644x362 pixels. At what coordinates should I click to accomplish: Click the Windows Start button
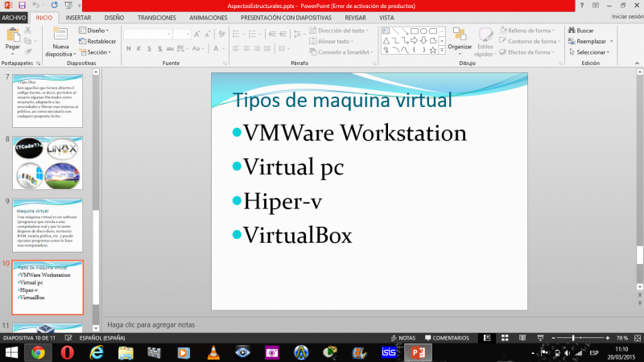tap(11, 352)
